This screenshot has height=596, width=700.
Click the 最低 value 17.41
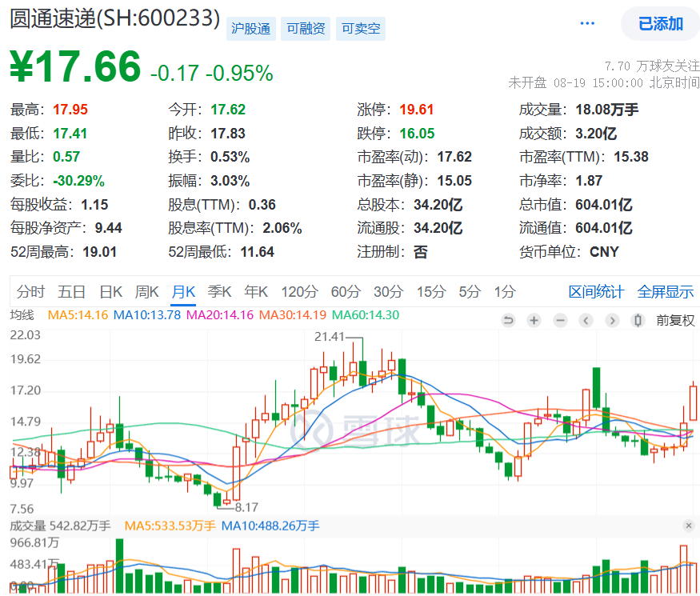click(70, 133)
